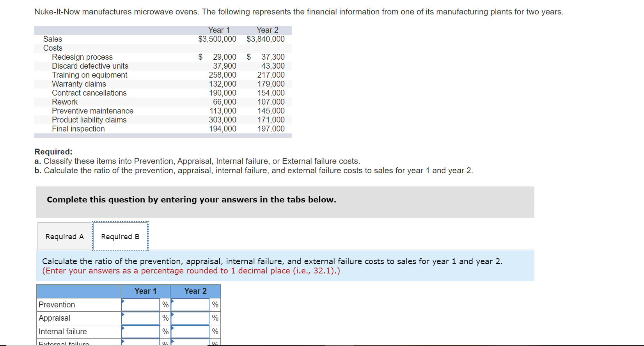Click the Internal failure Year 1 input field
The image size is (644, 346).
tap(140, 332)
